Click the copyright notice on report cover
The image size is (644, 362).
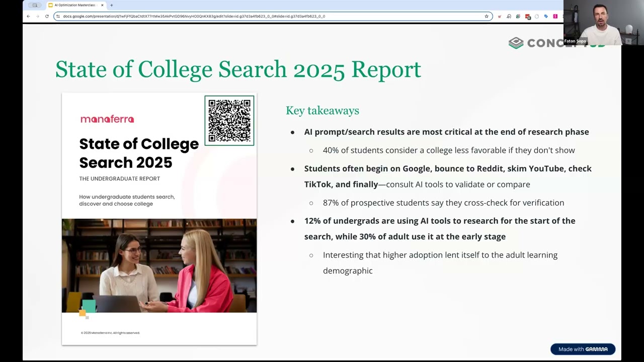[x=110, y=333]
